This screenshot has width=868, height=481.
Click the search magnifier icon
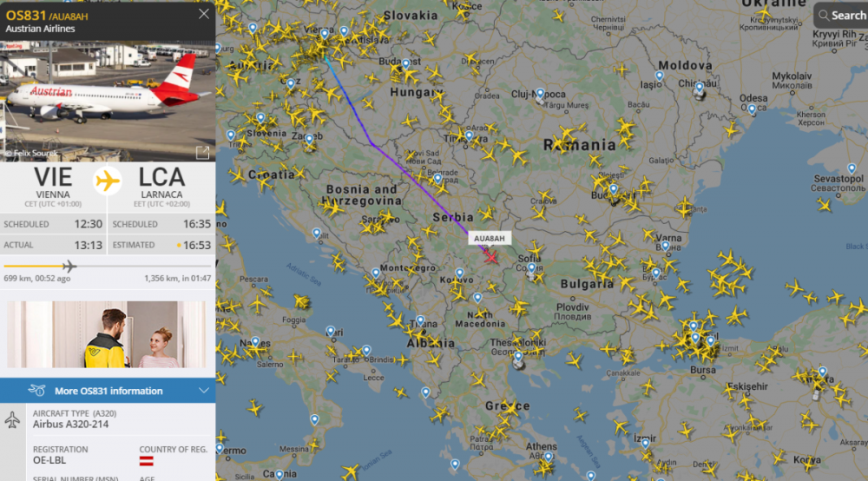click(x=825, y=16)
